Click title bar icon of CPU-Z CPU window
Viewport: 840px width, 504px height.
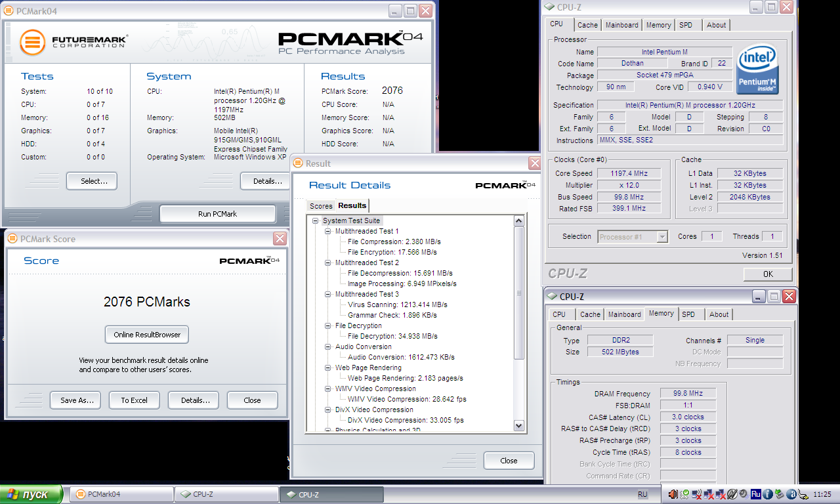[x=549, y=7]
